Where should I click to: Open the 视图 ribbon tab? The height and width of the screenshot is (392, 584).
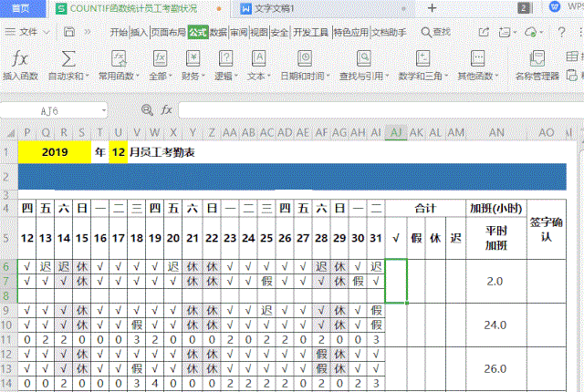[259, 32]
